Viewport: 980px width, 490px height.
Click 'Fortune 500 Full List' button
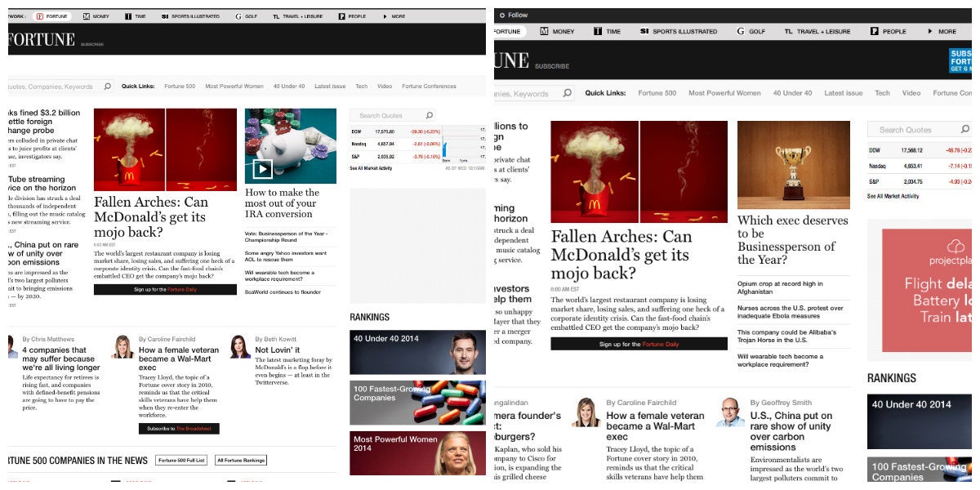pos(181,461)
